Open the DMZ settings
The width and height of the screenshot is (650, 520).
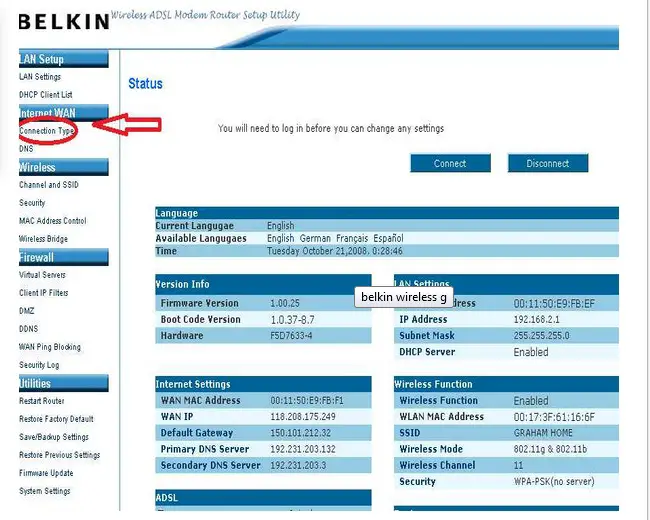pyautogui.click(x=27, y=311)
